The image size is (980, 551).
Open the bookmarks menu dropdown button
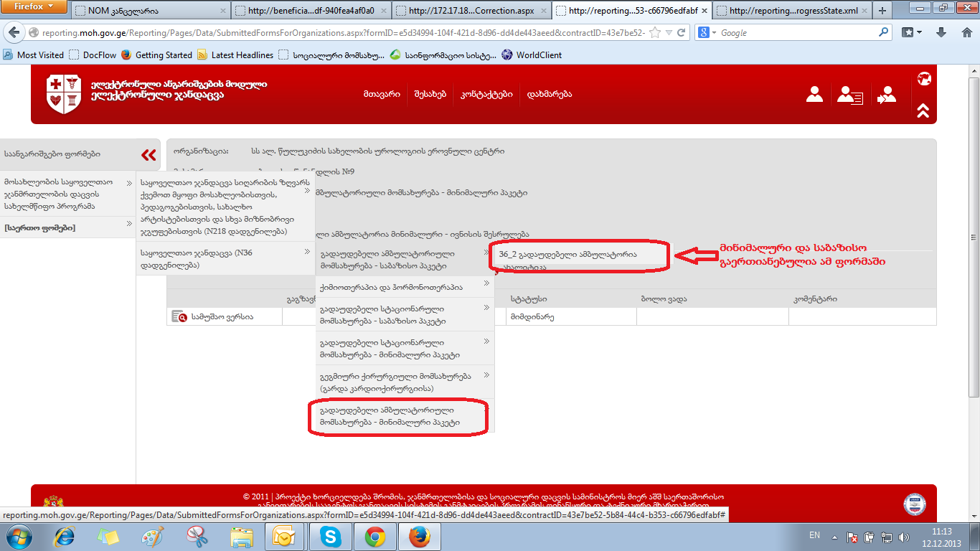pos(912,32)
